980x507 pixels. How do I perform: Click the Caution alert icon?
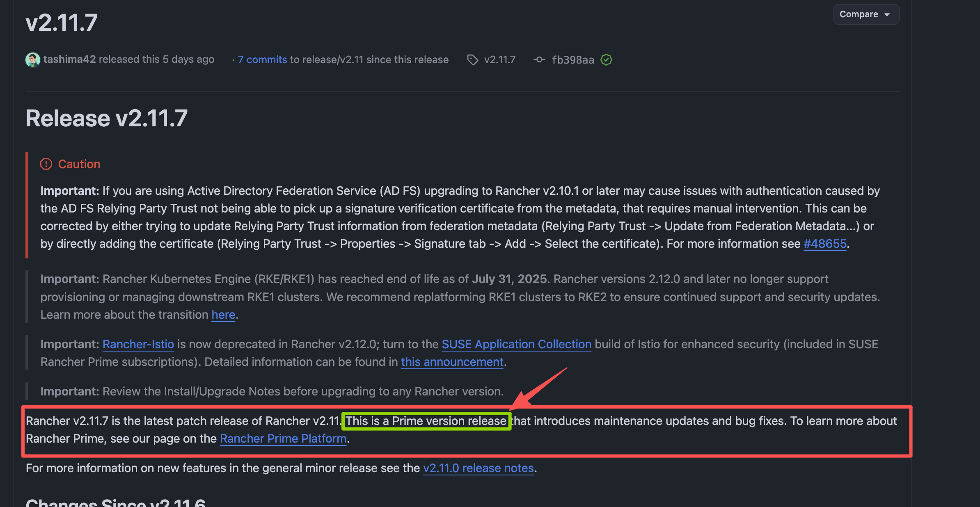click(x=46, y=164)
